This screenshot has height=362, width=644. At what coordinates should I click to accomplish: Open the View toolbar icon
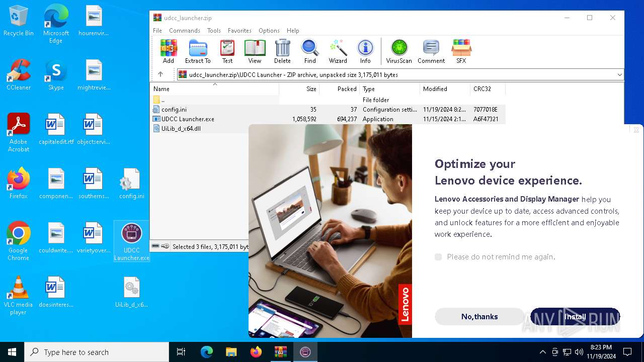[255, 52]
